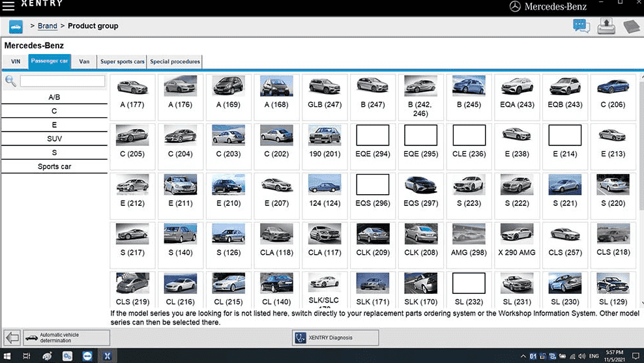The height and width of the screenshot is (363, 644).
Task: Click the printer upload icon
Action: 606,26
